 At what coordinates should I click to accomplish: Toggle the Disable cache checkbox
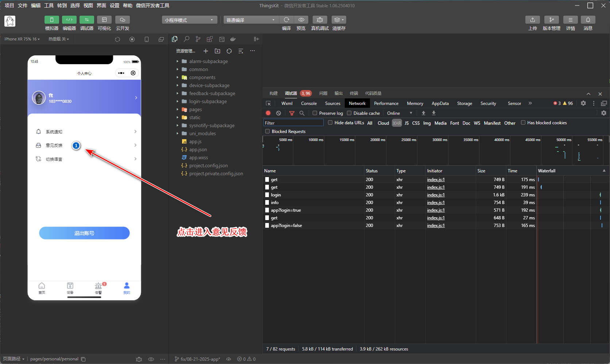(349, 113)
